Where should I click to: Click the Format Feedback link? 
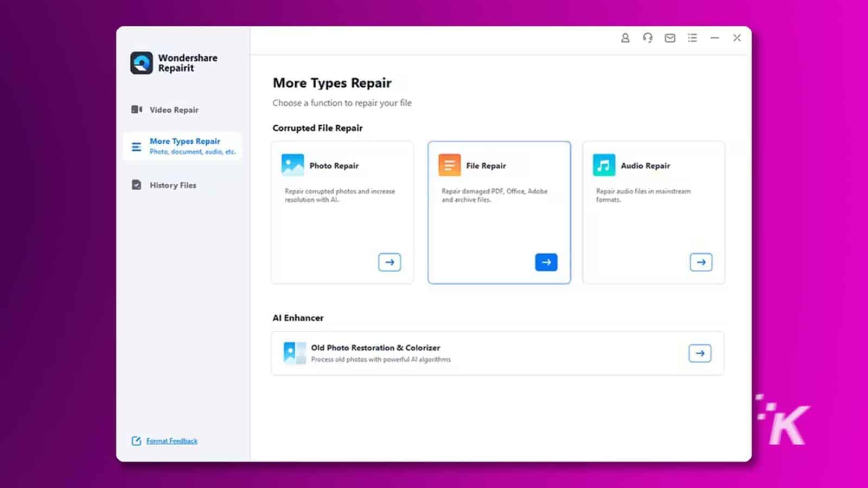tap(172, 441)
